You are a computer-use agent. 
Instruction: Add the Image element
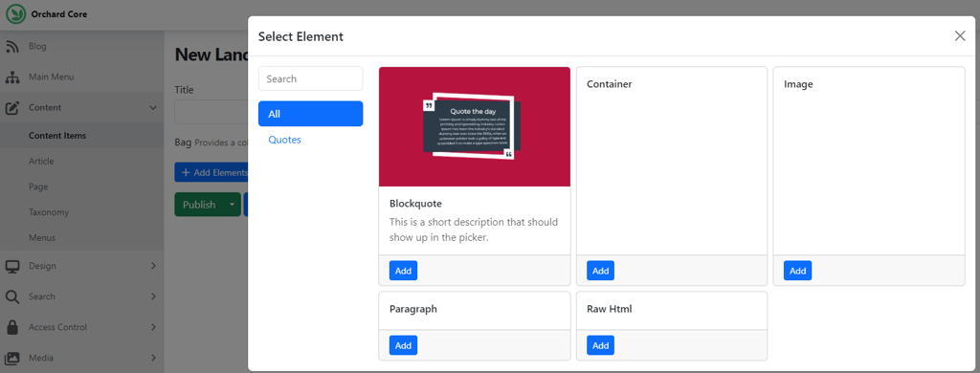click(797, 271)
